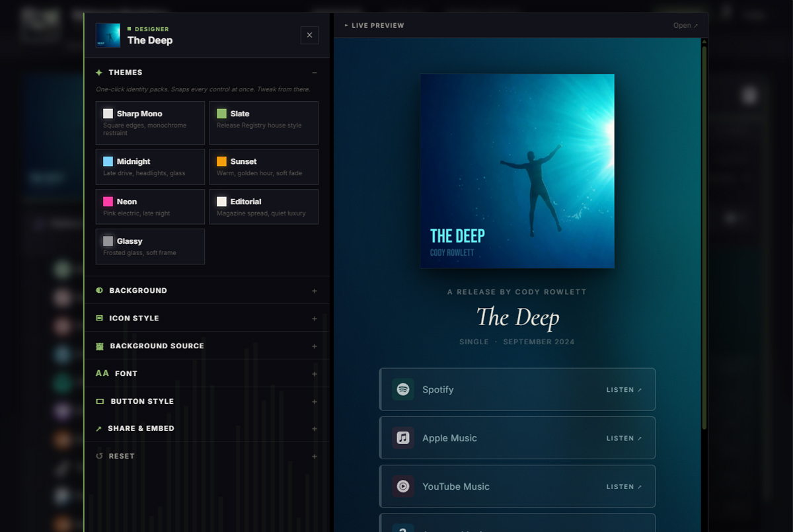Click the Themes sparkle icon
This screenshot has height=532, width=793.
coord(99,73)
